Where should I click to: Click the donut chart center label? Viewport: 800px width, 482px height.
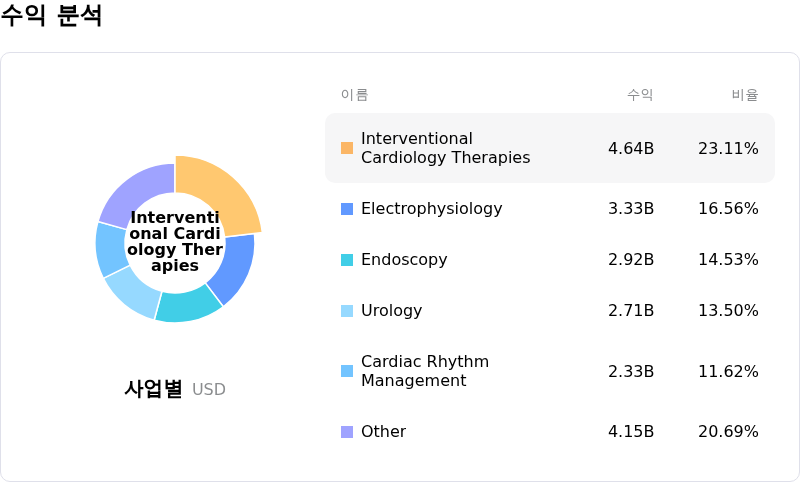pos(175,242)
